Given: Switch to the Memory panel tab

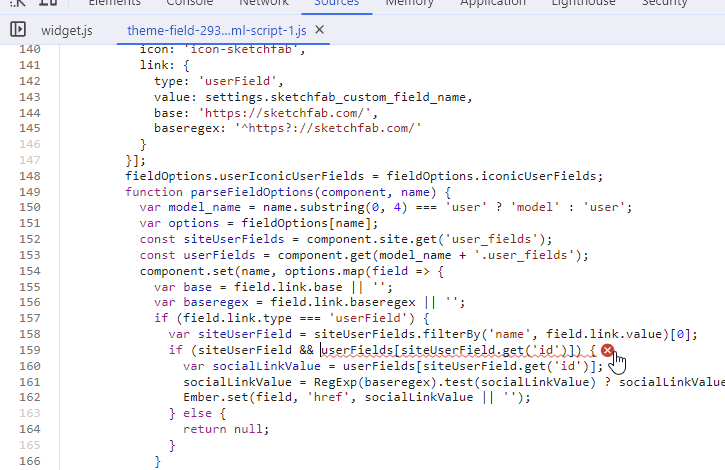Looking at the screenshot, I should (410, 3).
